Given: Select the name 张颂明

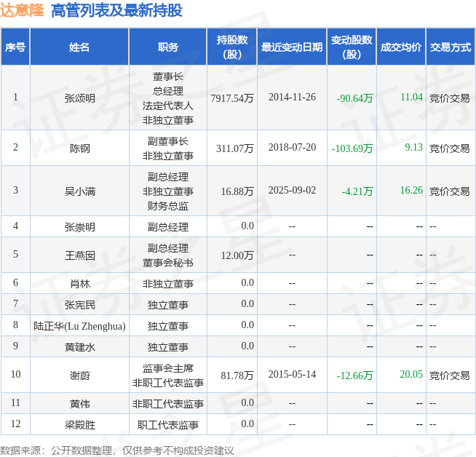Looking at the screenshot, I should [x=80, y=98].
